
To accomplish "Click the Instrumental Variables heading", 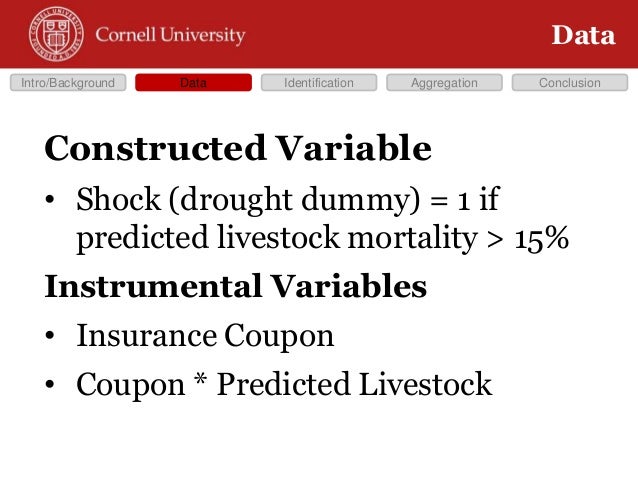I will click(236, 286).
